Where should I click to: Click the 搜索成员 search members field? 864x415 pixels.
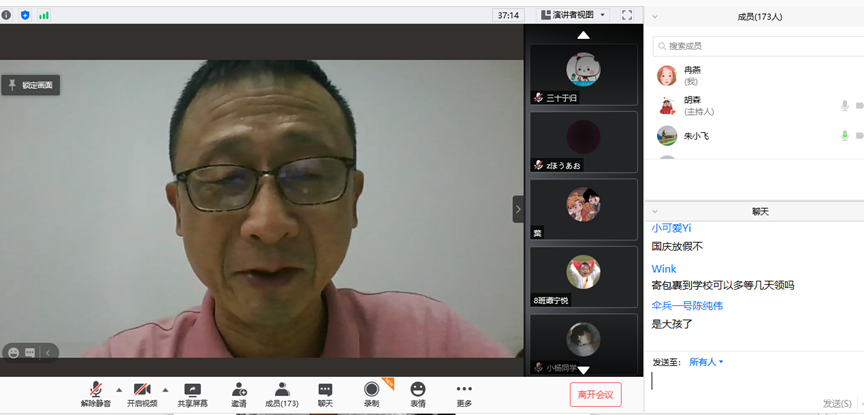(x=755, y=46)
